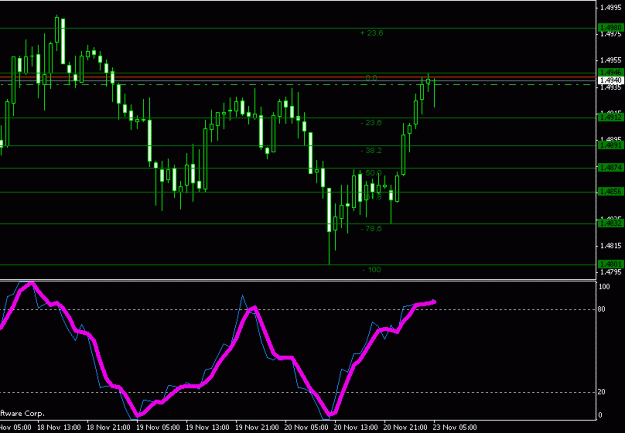Image resolution: width=625 pixels, height=433 pixels.
Task: Select the 20 Nov 21:00 time label
Action: (406, 427)
